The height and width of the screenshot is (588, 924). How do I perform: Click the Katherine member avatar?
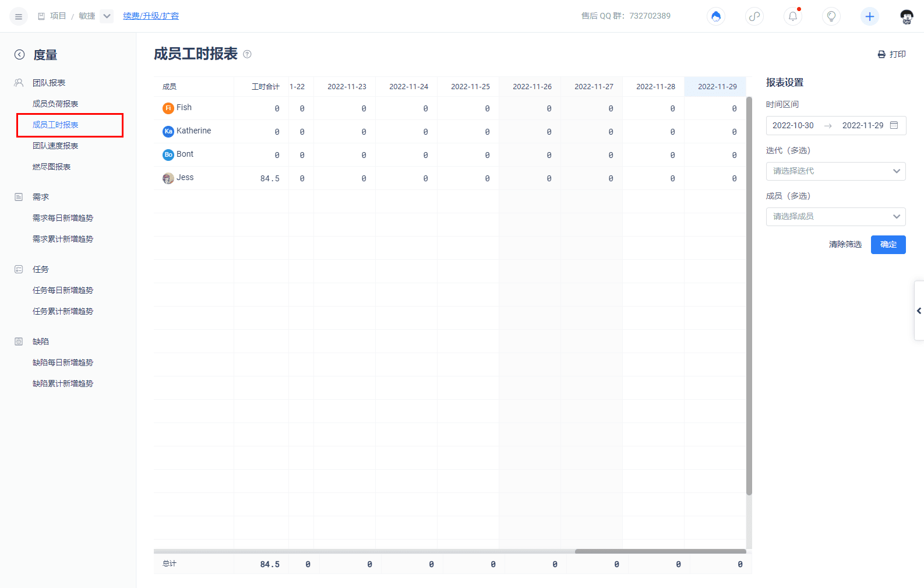pos(168,131)
